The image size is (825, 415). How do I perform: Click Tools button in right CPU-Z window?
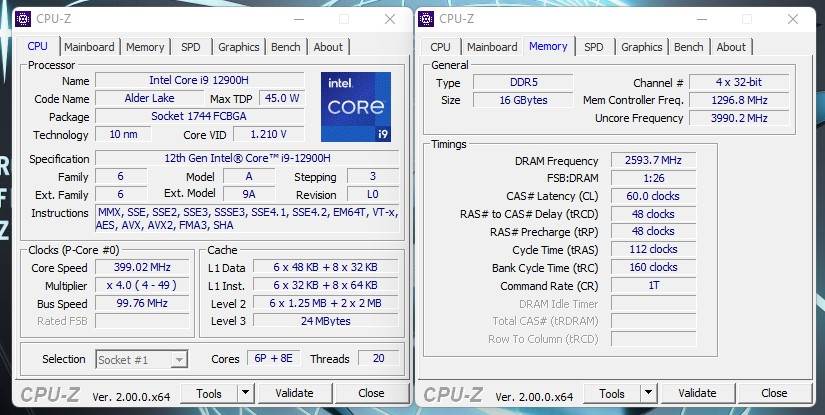612,393
